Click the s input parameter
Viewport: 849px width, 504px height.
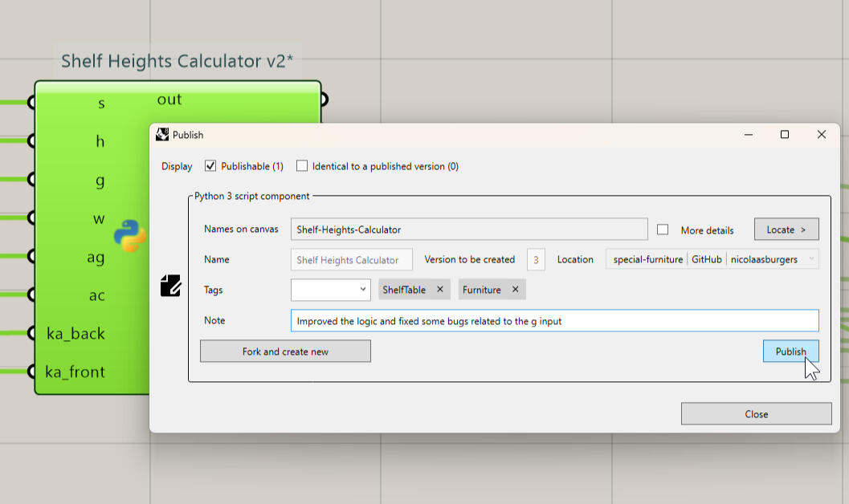101,104
